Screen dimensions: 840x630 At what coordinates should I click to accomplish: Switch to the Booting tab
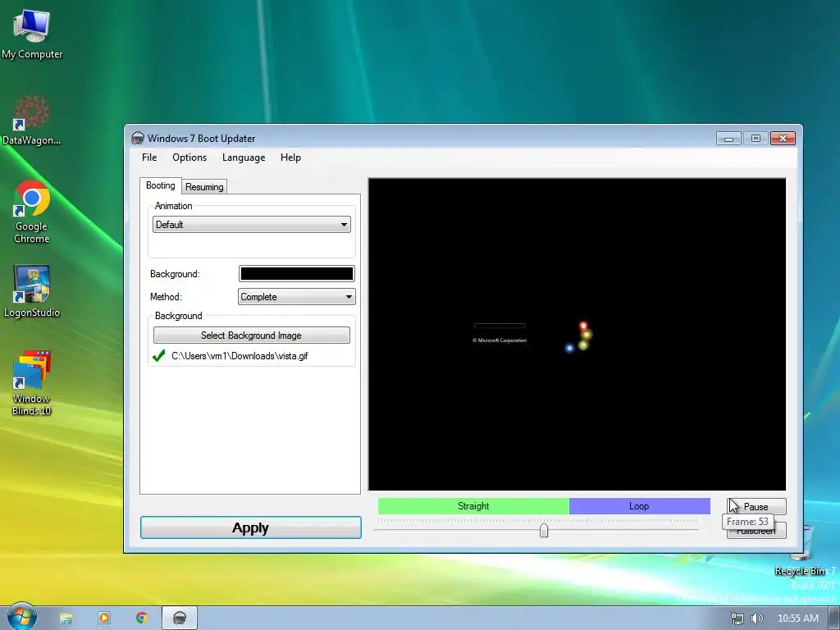point(160,185)
